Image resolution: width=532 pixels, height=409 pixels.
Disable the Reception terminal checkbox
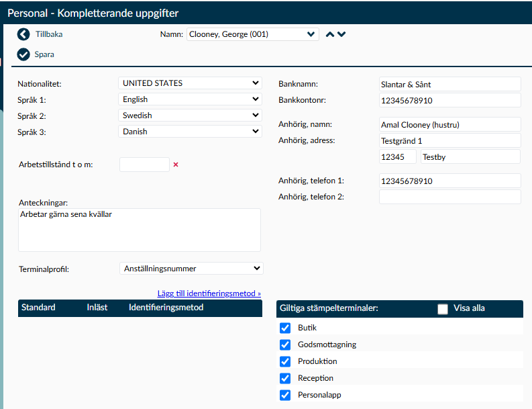pyautogui.click(x=285, y=379)
